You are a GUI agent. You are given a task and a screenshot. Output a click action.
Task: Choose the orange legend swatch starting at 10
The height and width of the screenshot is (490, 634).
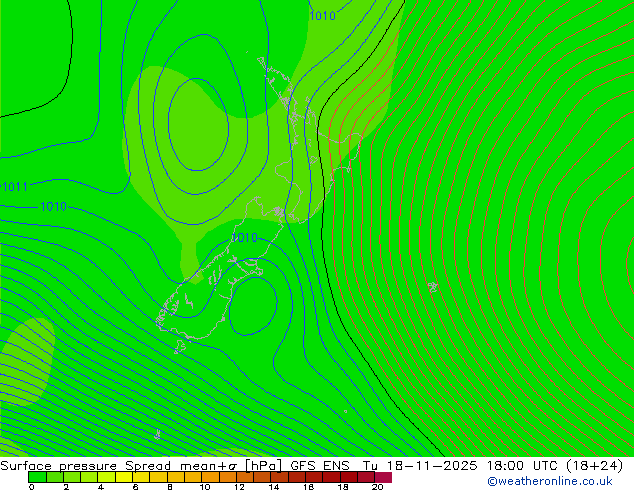click(x=210, y=477)
